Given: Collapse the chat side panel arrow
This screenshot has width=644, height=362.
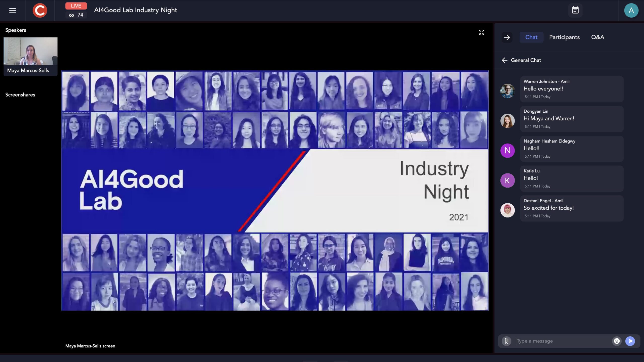Looking at the screenshot, I should click(507, 37).
